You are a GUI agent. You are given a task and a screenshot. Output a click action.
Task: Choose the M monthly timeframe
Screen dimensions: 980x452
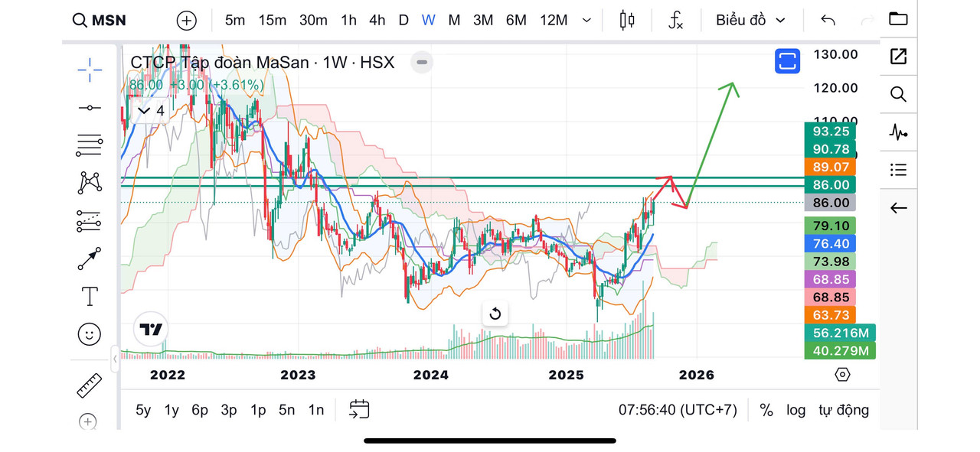pyautogui.click(x=454, y=20)
